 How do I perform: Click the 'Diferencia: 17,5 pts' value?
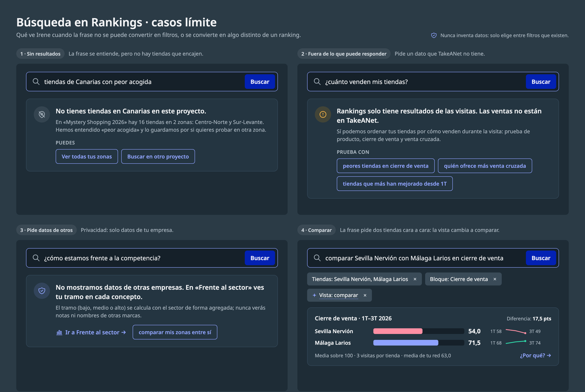[x=529, y=319]
